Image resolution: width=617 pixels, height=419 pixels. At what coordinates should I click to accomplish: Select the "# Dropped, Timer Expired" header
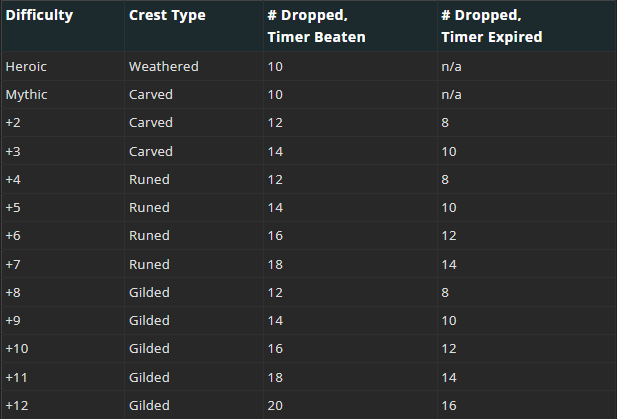[x=491, y=26]
